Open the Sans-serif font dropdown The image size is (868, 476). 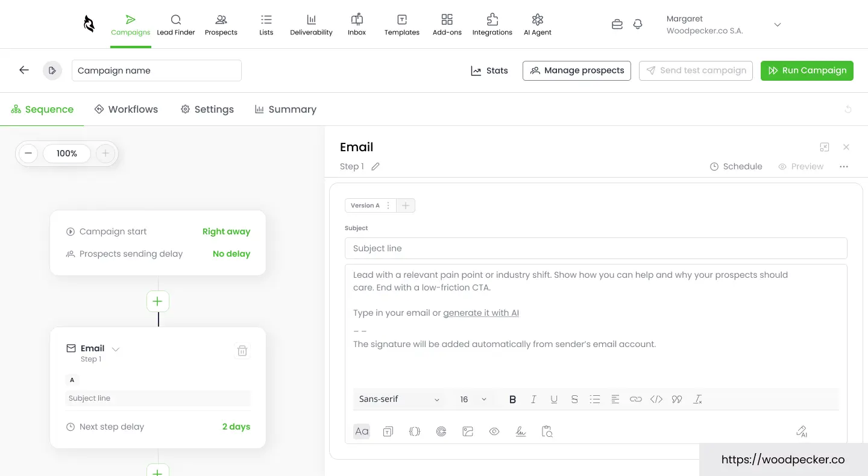click(x=400, y=399)
